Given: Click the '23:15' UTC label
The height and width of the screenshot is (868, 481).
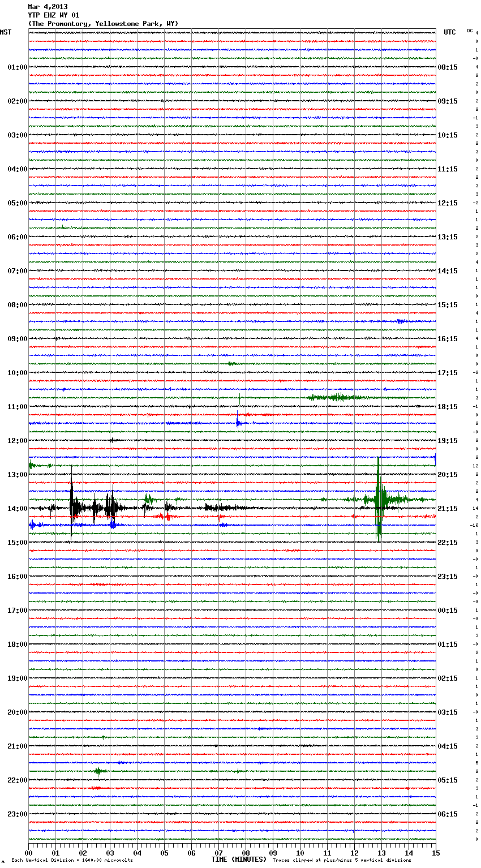Looking at the screenshot, I should [x=448, y=577].
